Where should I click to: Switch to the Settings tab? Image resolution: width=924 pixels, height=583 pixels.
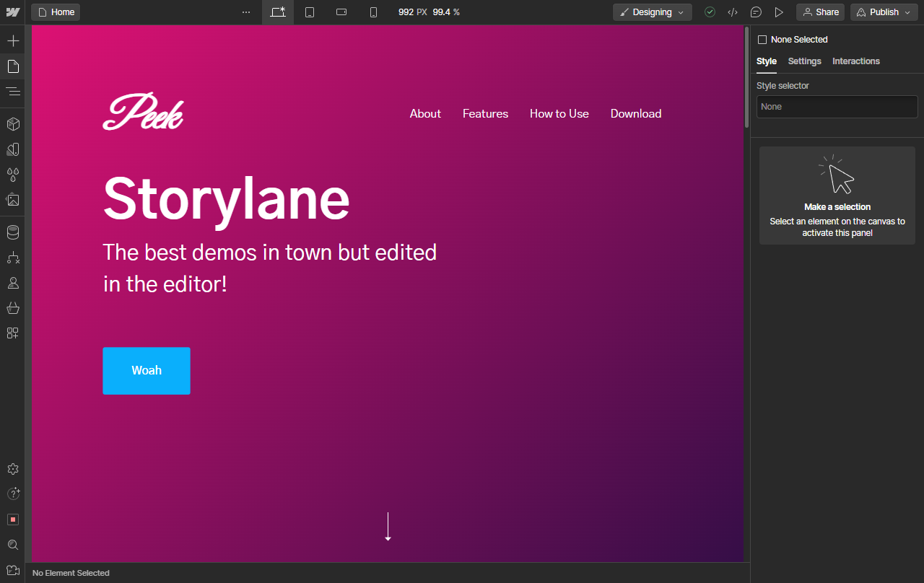tap(804, 61)
